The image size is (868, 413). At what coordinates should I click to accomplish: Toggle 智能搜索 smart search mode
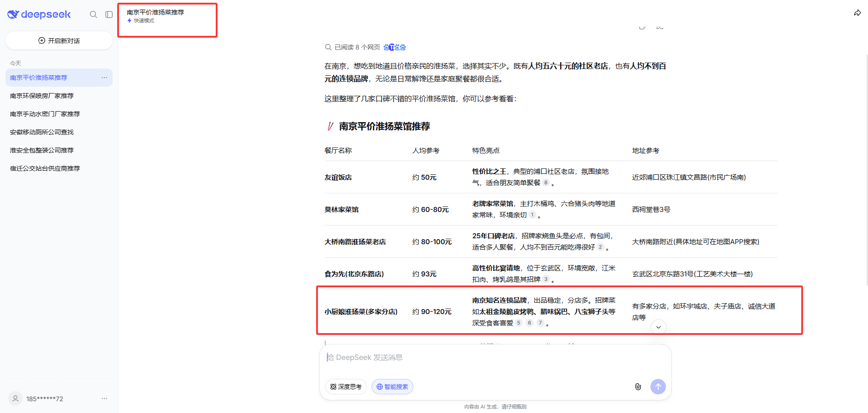tap(392, 387)
